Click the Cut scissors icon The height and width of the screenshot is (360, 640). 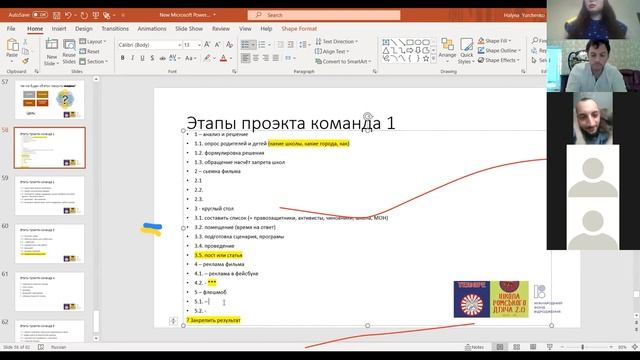point(25,42)
